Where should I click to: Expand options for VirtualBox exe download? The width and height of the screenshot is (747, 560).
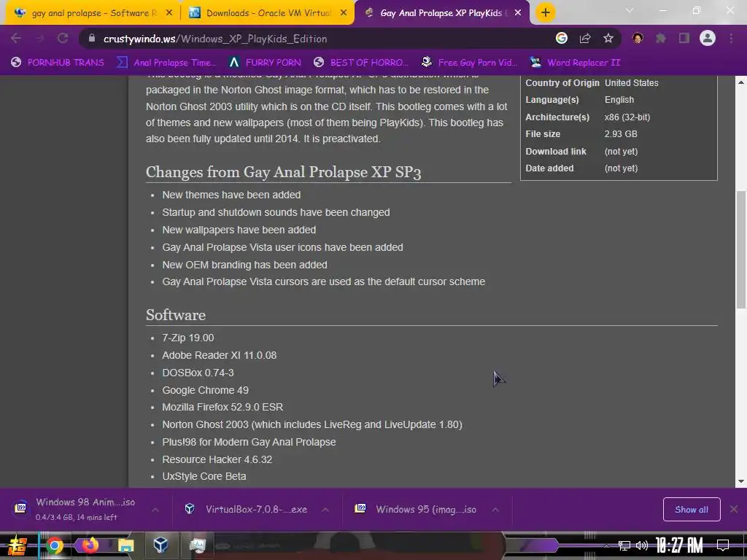[x=325, y=510]
